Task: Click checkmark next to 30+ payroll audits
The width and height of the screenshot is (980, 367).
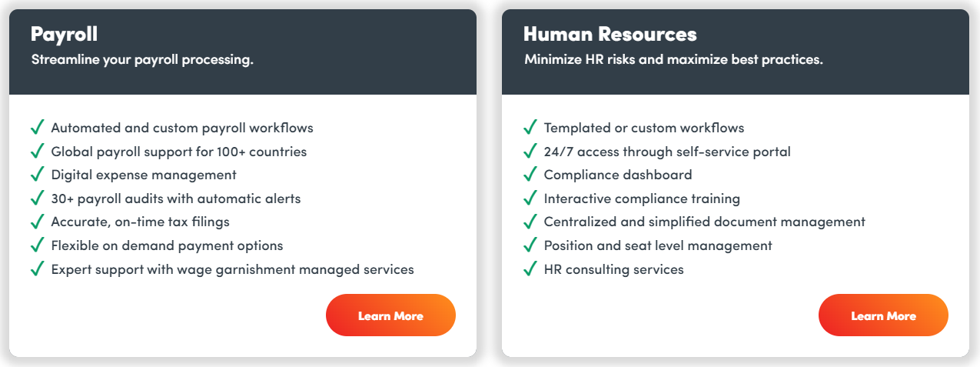Action: coord(37,199)
